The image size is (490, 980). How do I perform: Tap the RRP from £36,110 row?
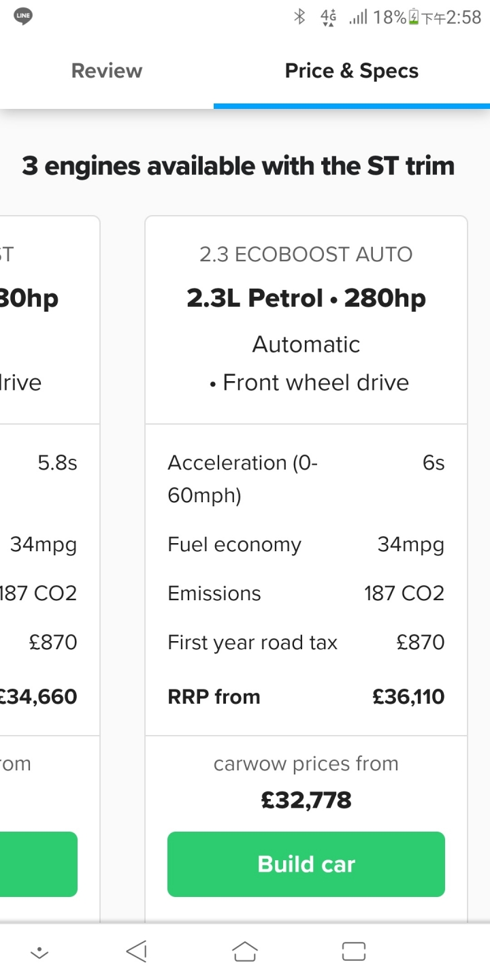(306, 697)
